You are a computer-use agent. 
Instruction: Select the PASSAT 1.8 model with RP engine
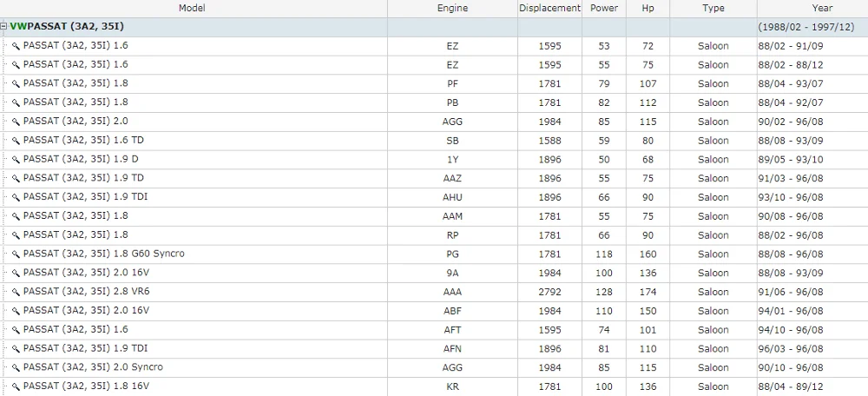click(x=76, y=235)
